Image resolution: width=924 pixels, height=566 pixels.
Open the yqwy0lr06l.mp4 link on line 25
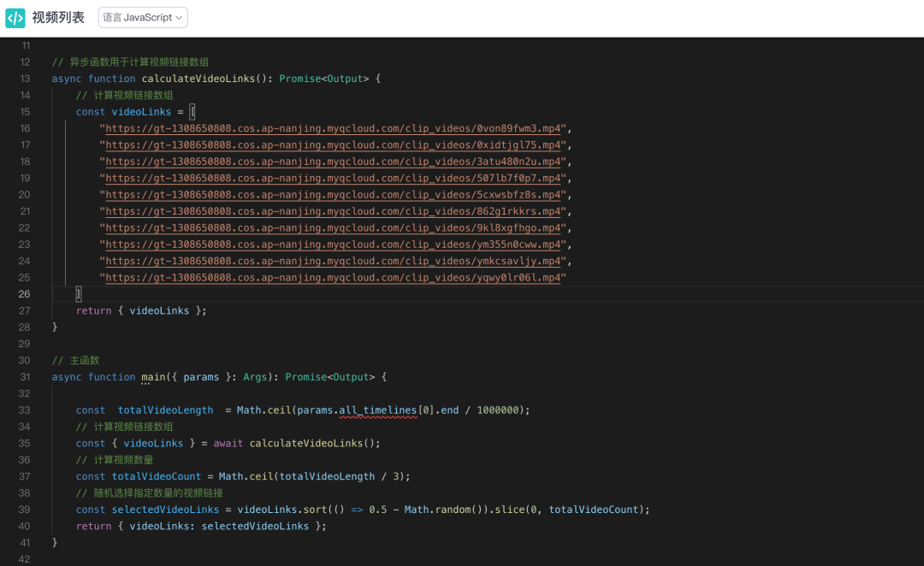coord(333,278)
